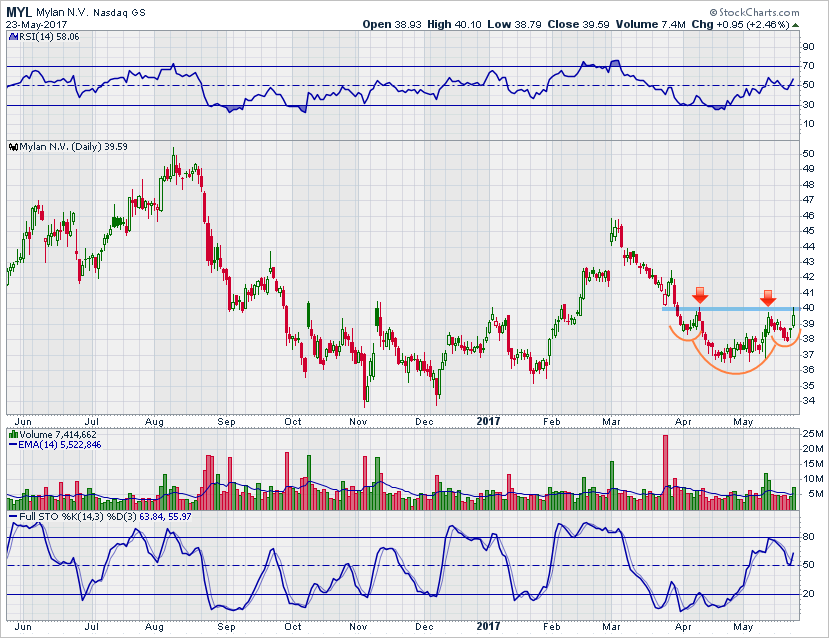
Task: Click the left red down arrow near April
Action: coord(700,294)
